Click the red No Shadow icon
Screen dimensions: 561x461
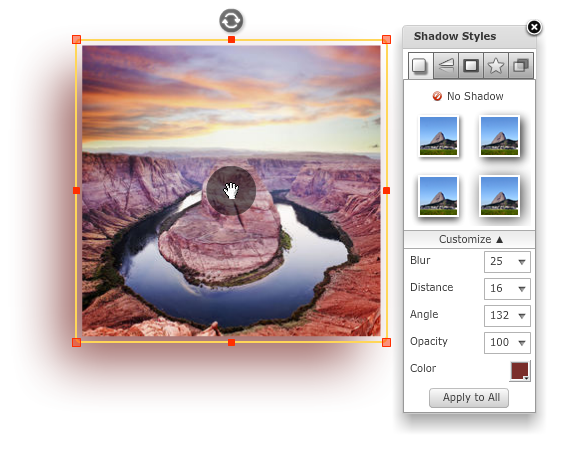pyautogui.click(x=437, y=96)
